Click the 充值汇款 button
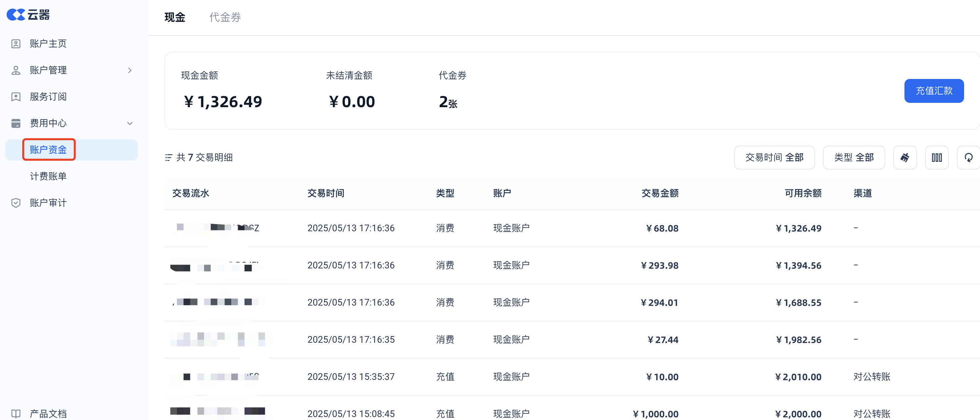The image size is (980, 420). tap(934, 91)
